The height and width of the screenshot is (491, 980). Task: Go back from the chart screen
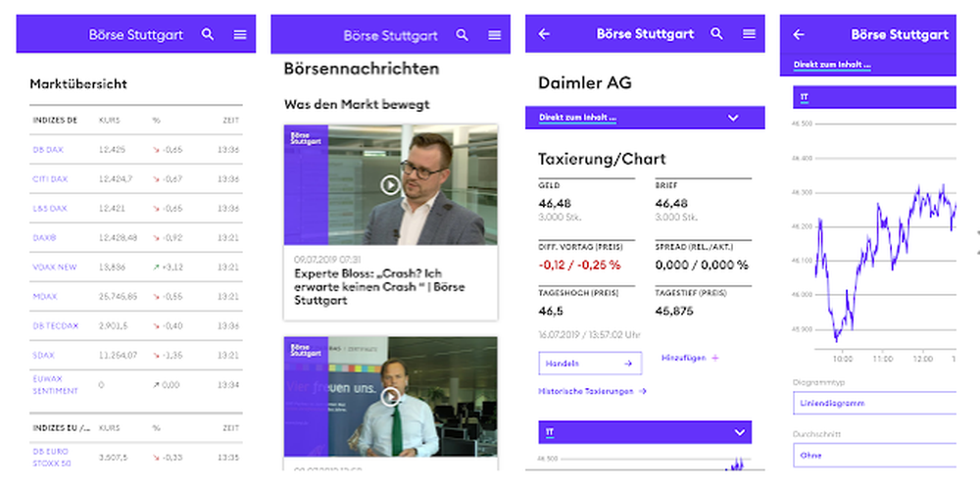[799, 34]
